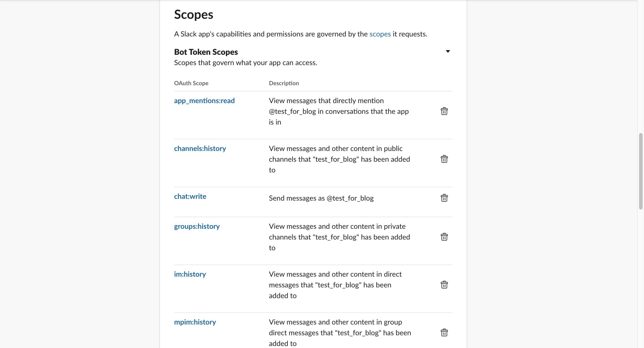The image size is (644, 348).
Task: Click the Bot Token Scopes heading
Action: 206,52
